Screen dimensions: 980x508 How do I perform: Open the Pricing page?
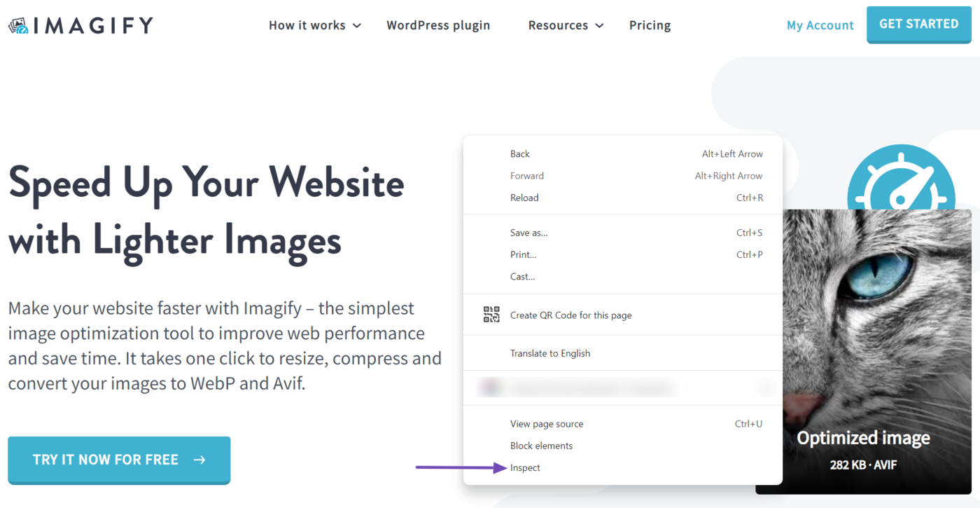tap(650, 25)
